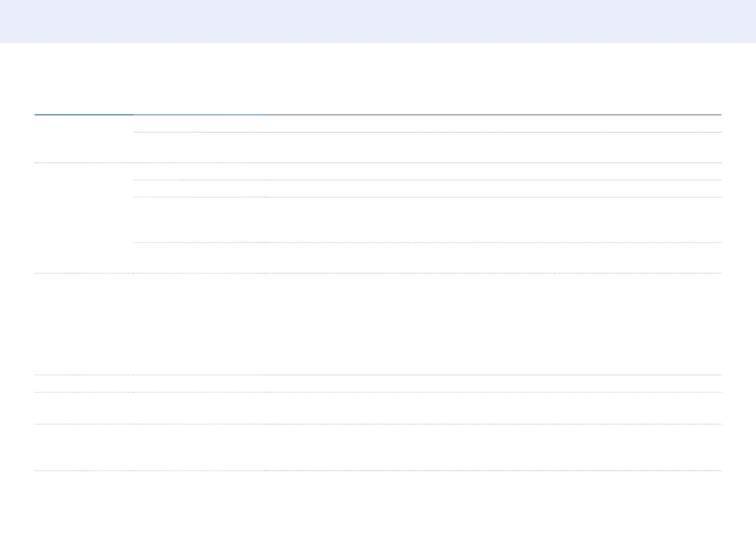Screen dimensions: 756x535
Task: Click the gray segment of the table header line
Action: click(493, 115)
